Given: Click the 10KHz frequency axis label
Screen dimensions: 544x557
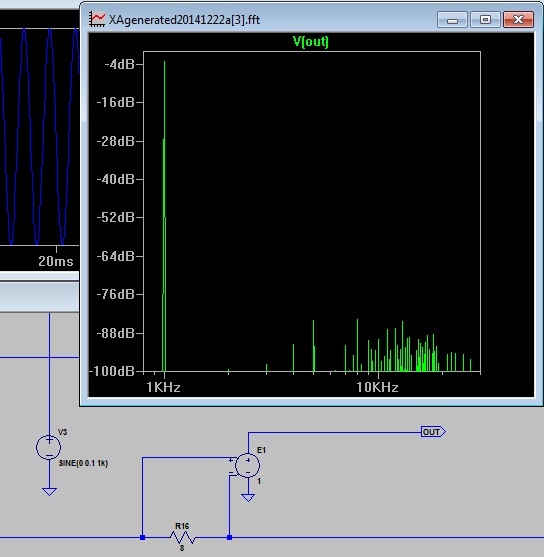Looking at the screenshot, I should [x=377, y=387].
